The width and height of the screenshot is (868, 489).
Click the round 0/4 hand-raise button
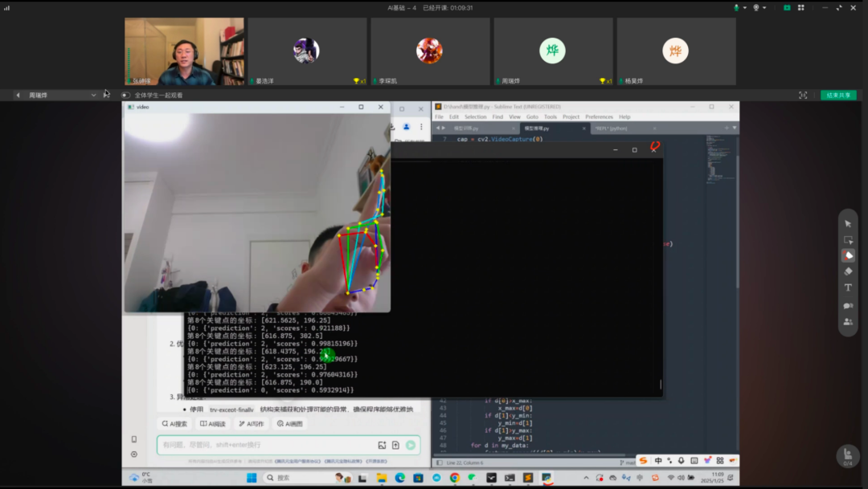click(x=848, y=456)
